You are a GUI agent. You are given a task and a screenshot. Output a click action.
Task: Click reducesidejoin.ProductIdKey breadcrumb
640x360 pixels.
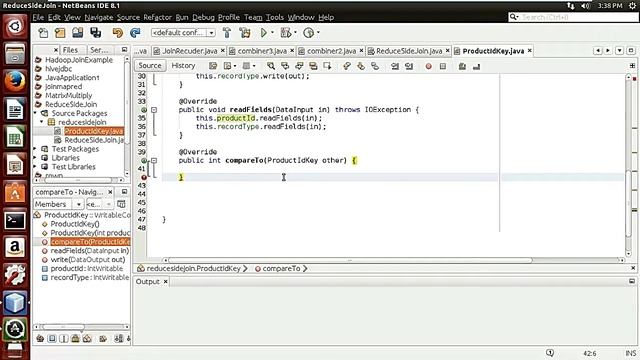193,269
